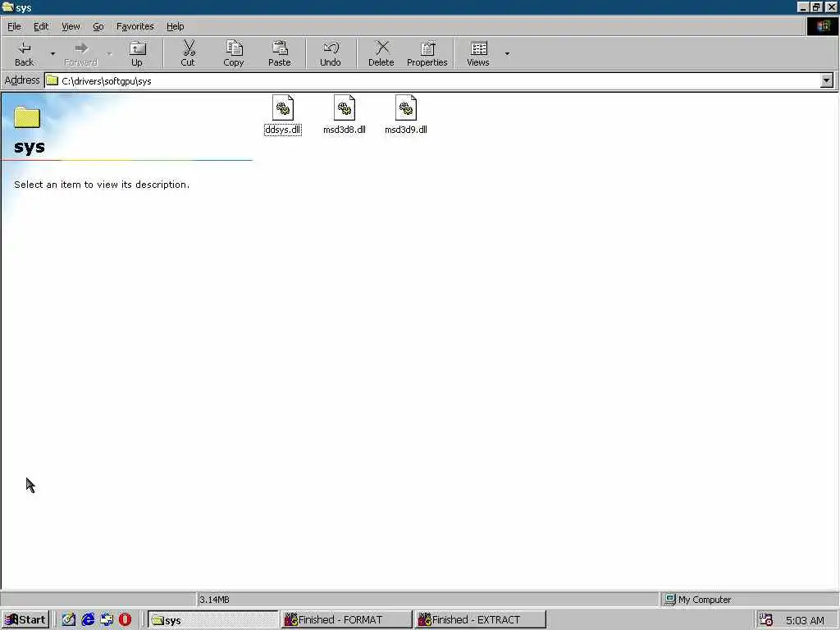Select the msd3d9.dll file icon
This screenshot has height=630, width=840.
pyautogui.click(x=406, y=107)
